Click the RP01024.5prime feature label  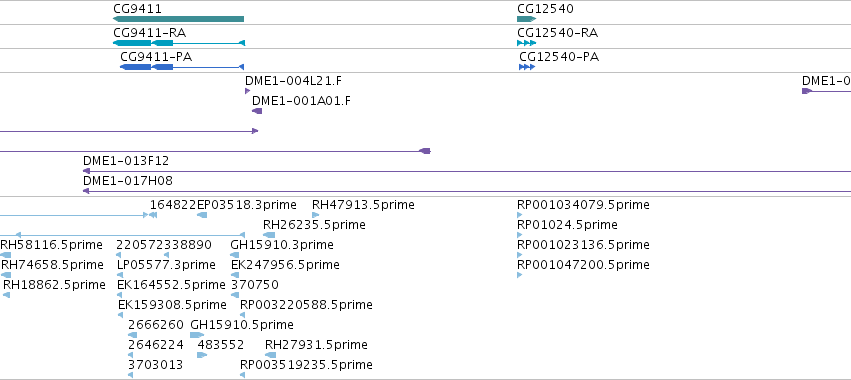click(x=567, y=225)
